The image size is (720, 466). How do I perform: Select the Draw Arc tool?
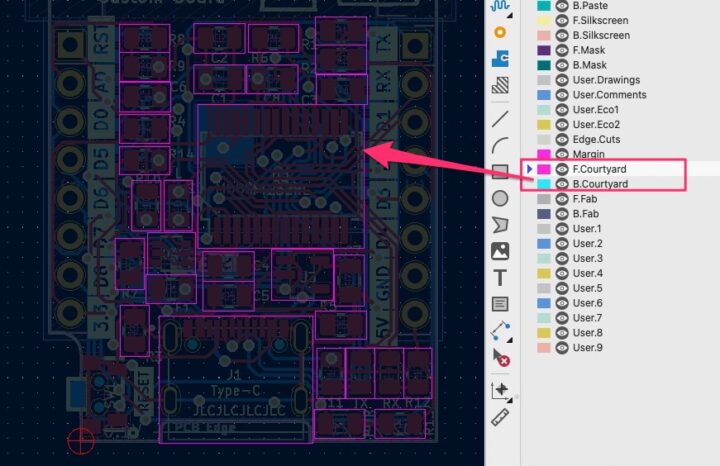point(500,145)
